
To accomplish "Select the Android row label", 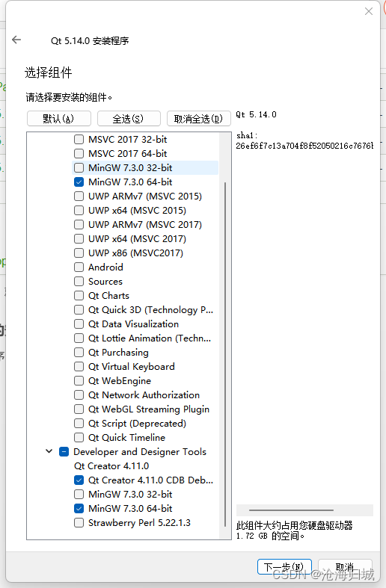I will [x=105, y=267].
